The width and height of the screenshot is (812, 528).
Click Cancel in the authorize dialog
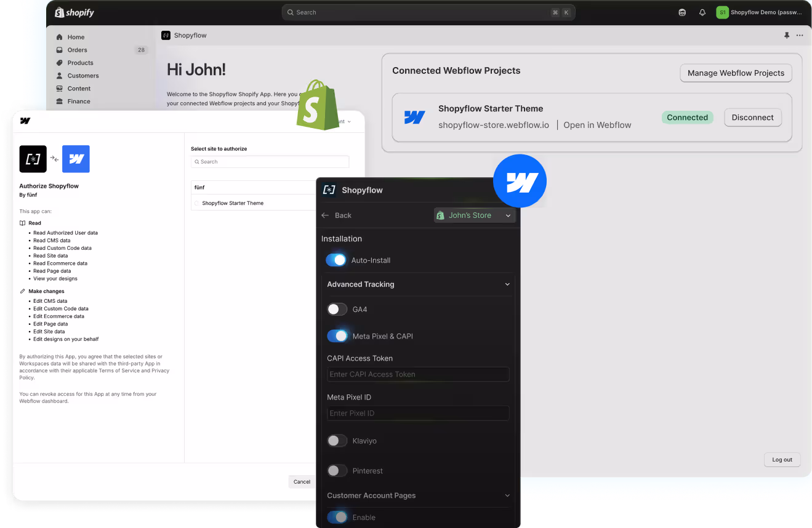302,482
